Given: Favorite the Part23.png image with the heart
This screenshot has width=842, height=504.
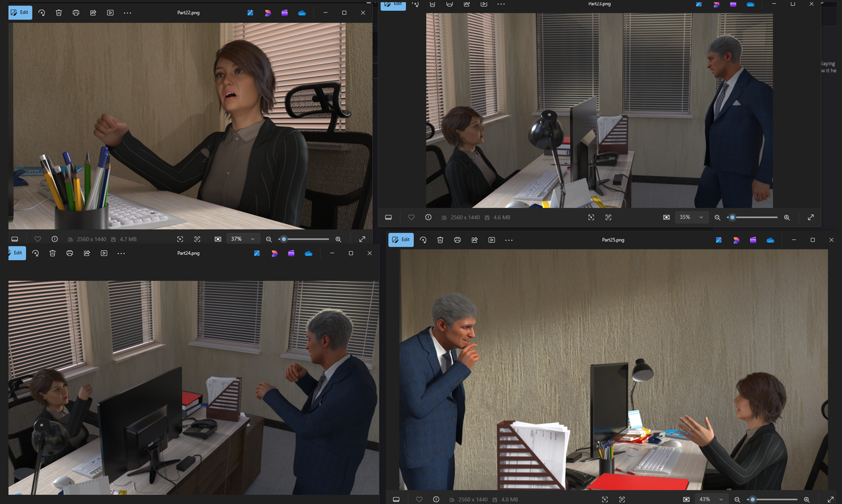Looking at the screenshot, I should 411,217.
